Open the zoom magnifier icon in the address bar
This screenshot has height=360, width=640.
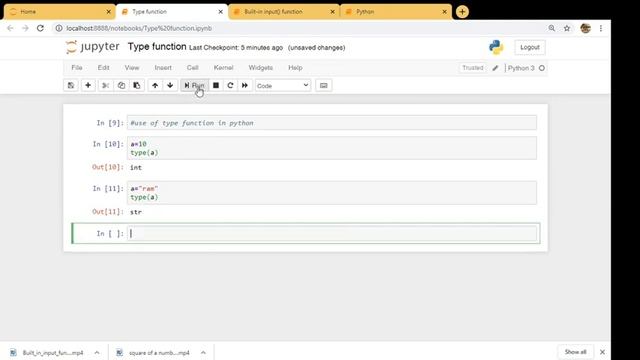point(551,28)
